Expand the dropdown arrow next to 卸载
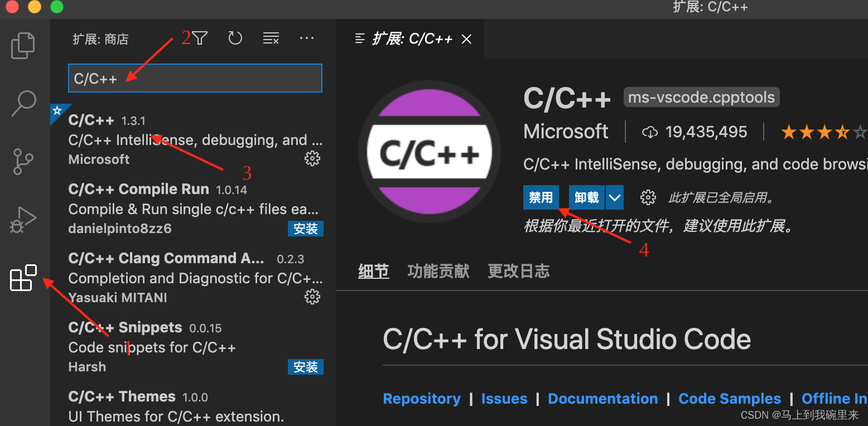 615,197
